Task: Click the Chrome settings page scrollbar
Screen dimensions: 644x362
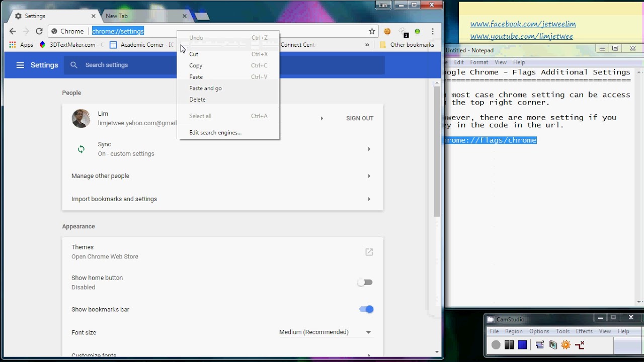Action: click(x=437, y=151)
